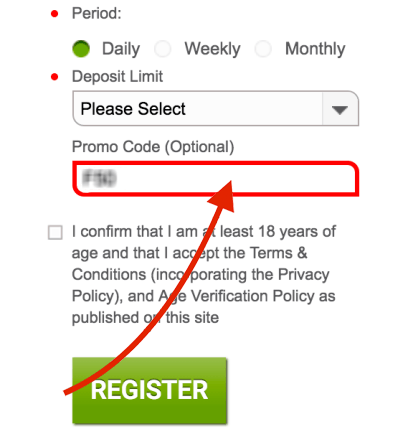Select the Daily period radio button

pyautogui.click(x=81, y=49)
